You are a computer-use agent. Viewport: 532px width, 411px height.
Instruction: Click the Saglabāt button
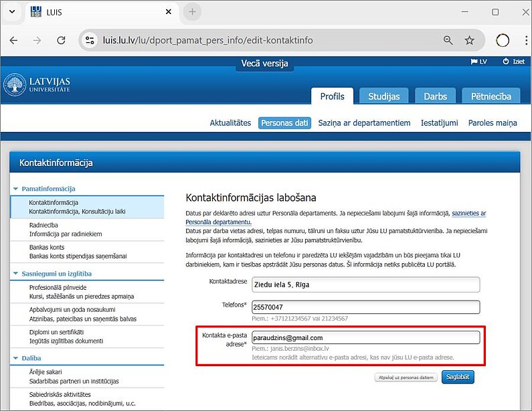point(458,378)
